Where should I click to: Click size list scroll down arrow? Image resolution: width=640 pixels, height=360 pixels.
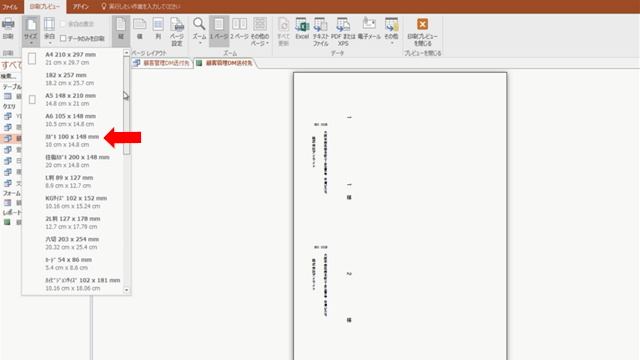127,290
